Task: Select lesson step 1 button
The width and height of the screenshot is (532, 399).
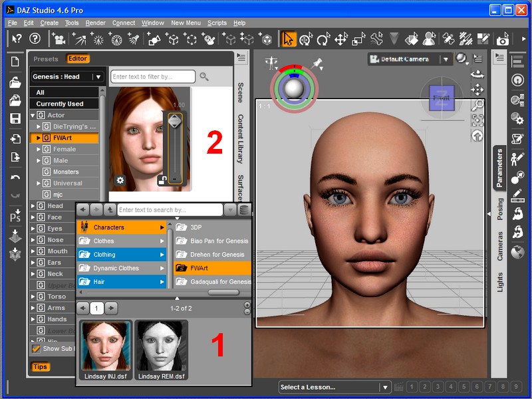Action: pos(412,387)
